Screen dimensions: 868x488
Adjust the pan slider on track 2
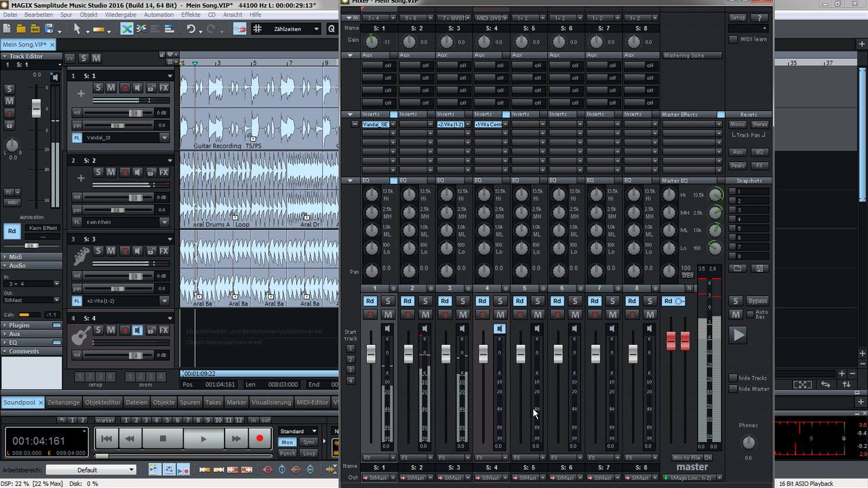[119, 209]
